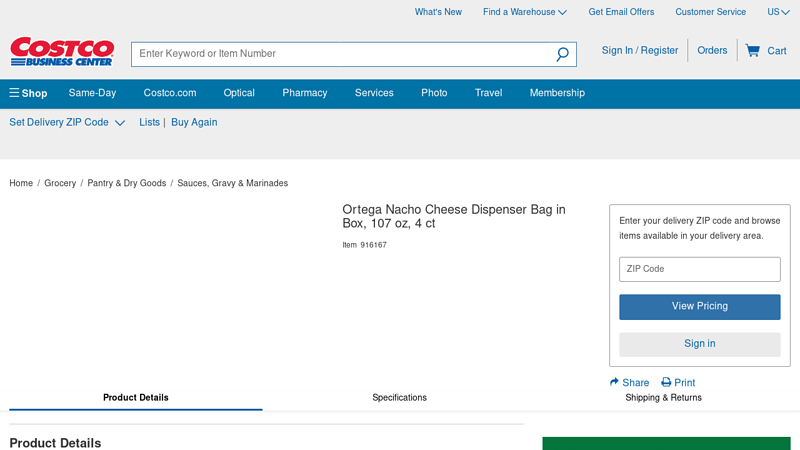Image resolution: width=800 pixels, height=450 pixels.
Task: Click Sign In / Register link
Action: click(x=640, y=51)
